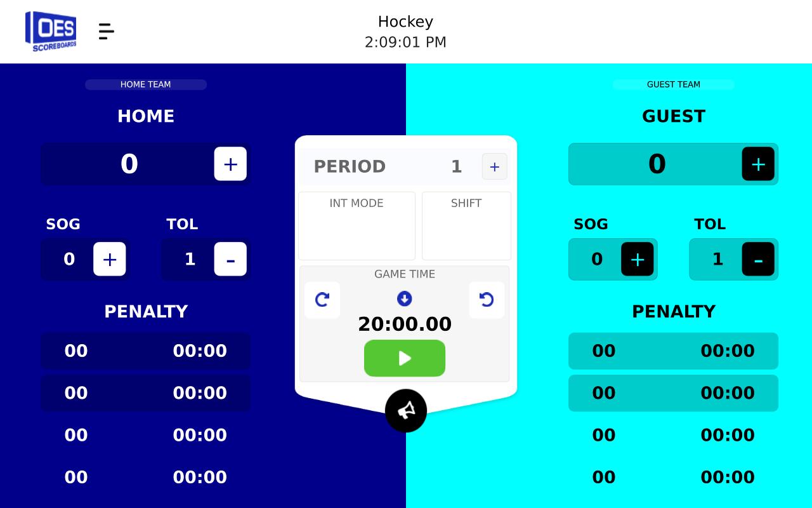The width and height of the screenshot is (812, 508).
Task: Activate SHIFT mode
Action: 466,225
